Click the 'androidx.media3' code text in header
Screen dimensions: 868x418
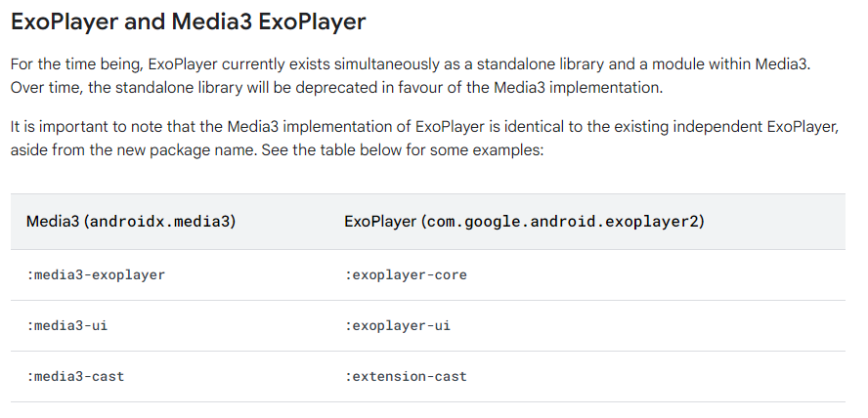[161, 222]
